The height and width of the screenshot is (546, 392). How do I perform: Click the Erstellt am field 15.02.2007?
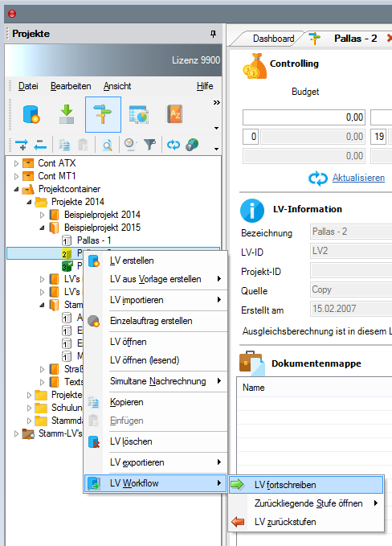click(351, 309)
